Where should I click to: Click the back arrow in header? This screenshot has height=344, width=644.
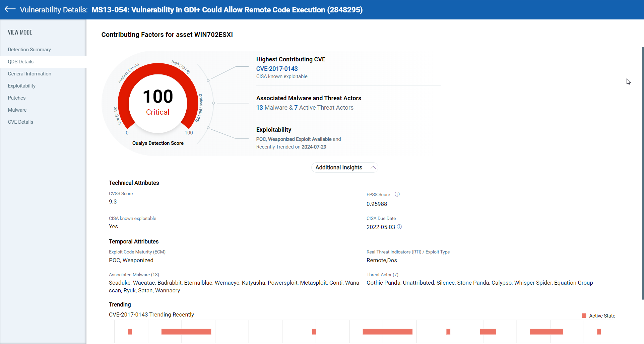coord(10,9)
